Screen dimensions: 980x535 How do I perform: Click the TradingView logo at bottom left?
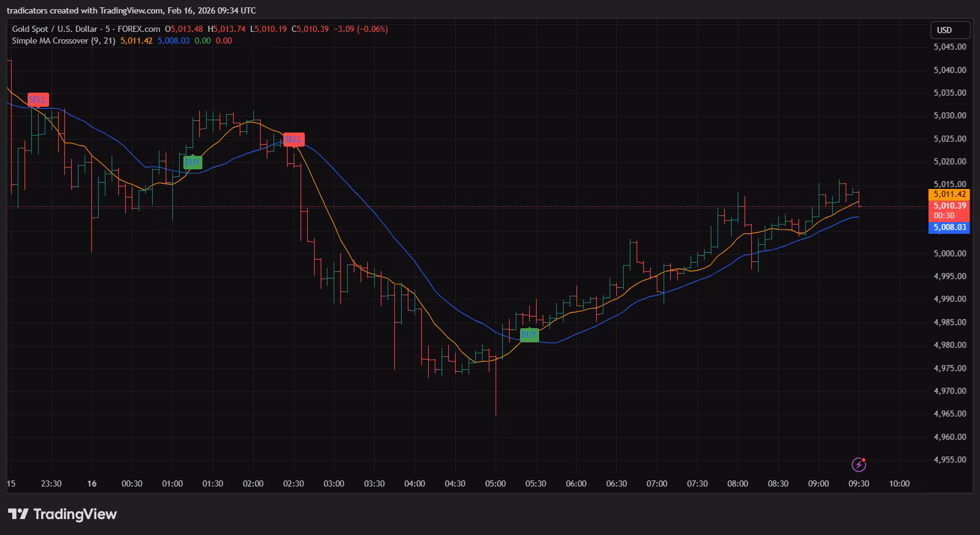coord(63,514)
